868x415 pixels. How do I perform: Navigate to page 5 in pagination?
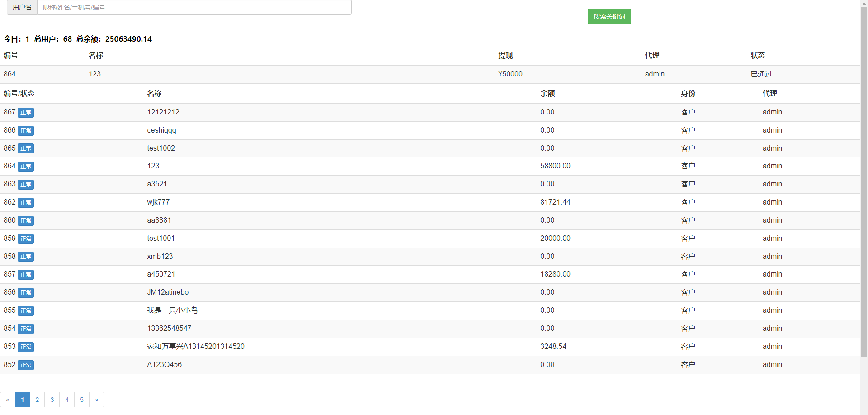click(82, 400)
